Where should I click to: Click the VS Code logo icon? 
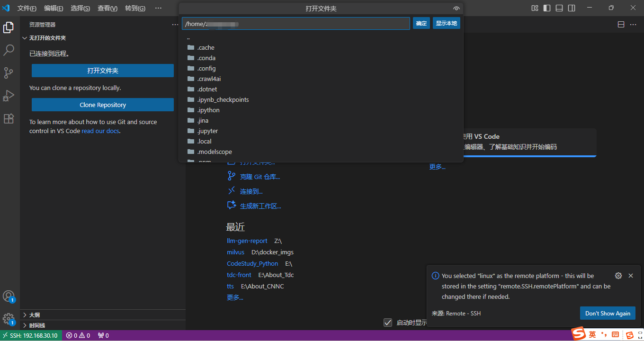6,8
